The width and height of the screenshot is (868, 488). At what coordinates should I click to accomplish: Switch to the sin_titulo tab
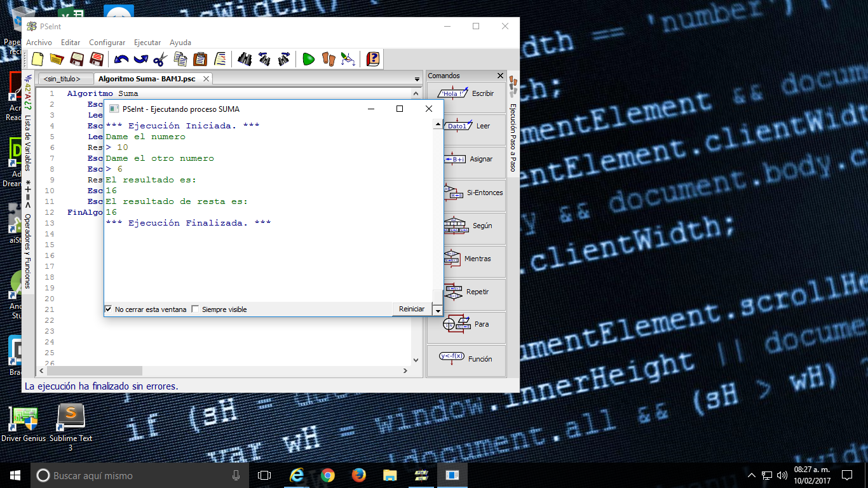click(x=62, y=78)
